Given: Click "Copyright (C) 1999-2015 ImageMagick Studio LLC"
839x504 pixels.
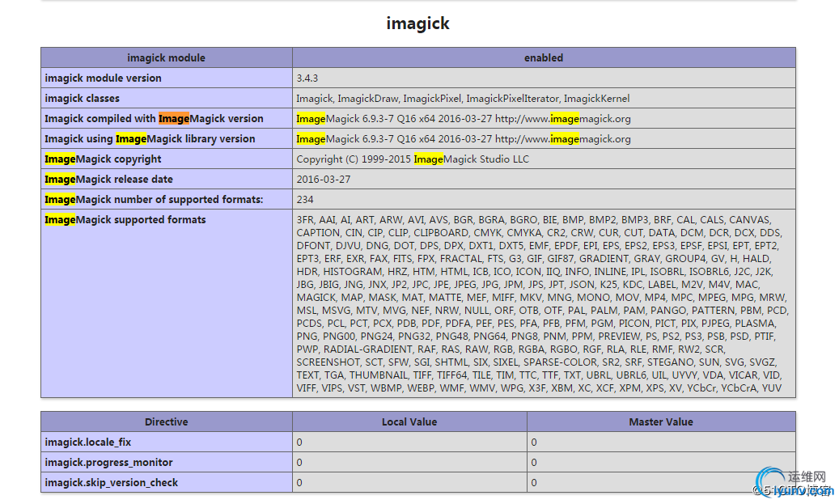Looking at the screenshot, I should [413, 159].
